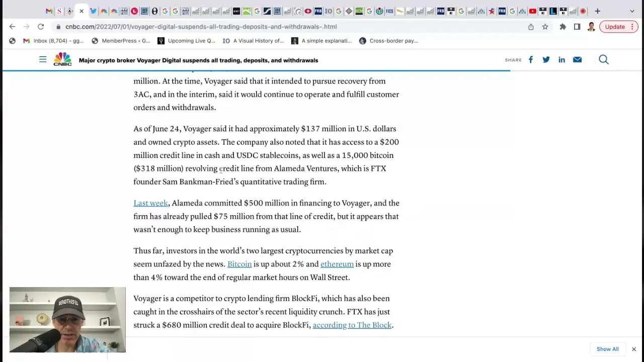Expand the tab search dropdown arrow
The height and width of the screenshot is (362, 644).
coord(632,11)
